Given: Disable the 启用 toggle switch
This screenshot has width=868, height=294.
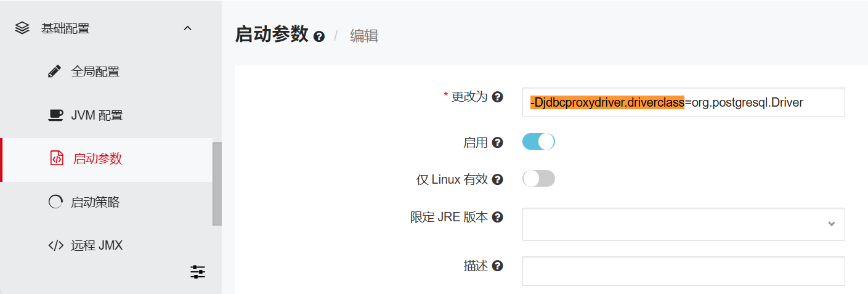Looking at the screenshot, I should [538, 142].
